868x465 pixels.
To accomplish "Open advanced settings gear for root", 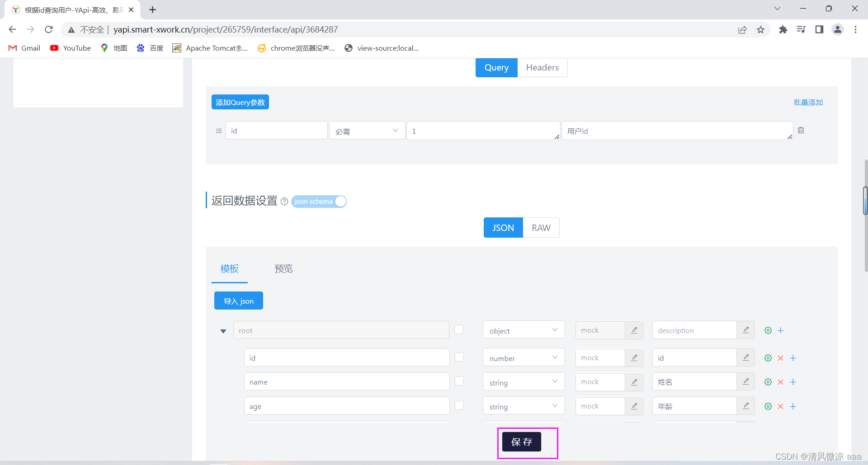I will pyautogui.click(x=768, y=330).
